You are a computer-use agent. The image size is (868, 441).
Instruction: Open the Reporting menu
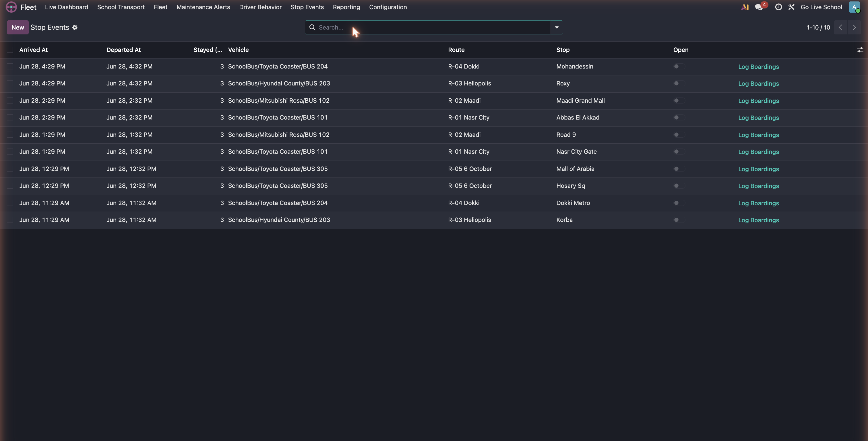click(x=346, y=7)
